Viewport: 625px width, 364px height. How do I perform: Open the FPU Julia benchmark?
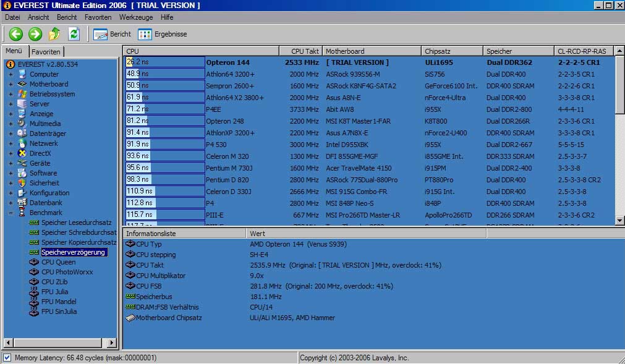[54, 292]
